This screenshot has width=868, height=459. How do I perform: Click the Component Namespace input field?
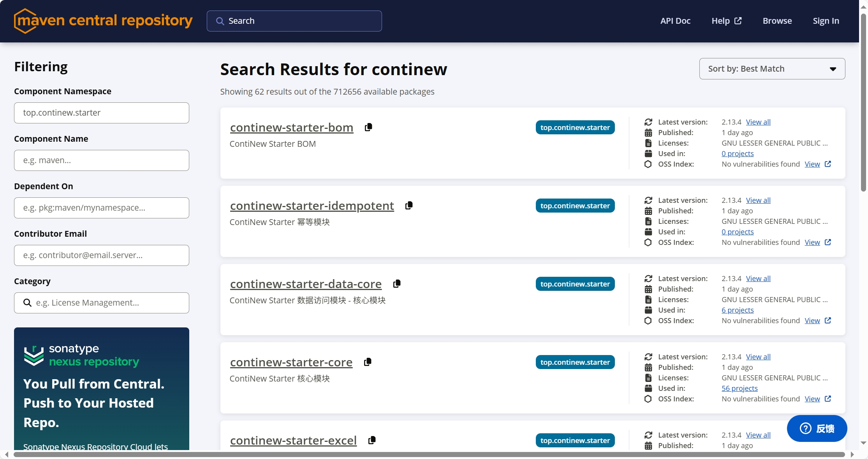102,113
